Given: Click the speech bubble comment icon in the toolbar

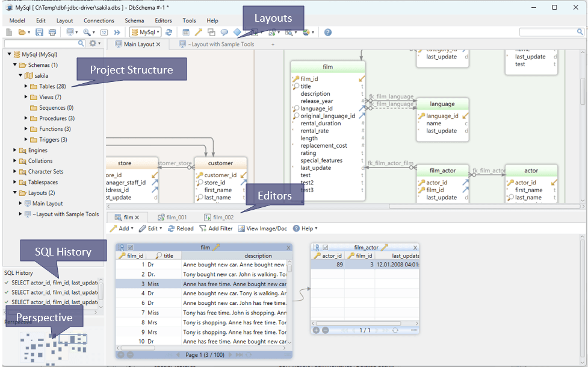Looking at the screenshot, I should point(224,33).
